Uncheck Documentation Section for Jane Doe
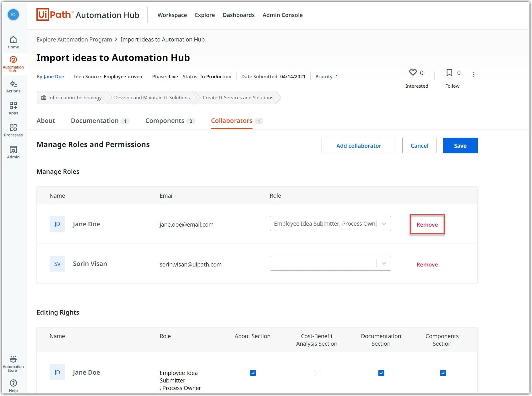Screen dimensions: 532x396 [x=381, y=373]
